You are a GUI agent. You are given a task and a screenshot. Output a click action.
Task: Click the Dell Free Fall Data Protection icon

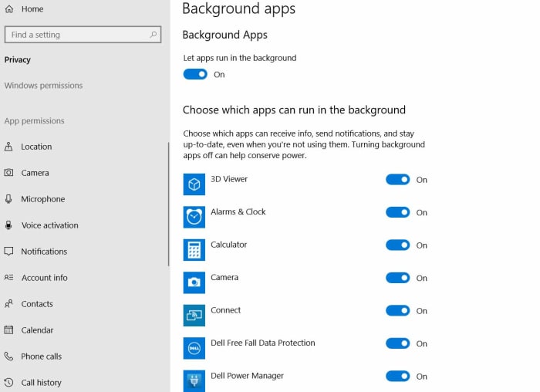pos(194,348)
